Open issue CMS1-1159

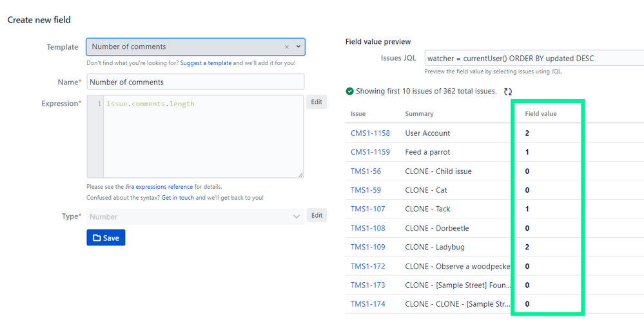point(370,152)
